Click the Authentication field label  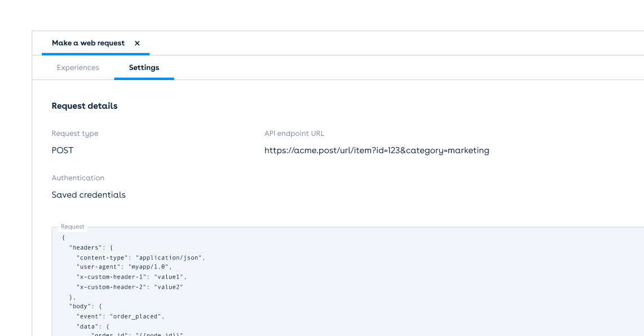(78, 178)
